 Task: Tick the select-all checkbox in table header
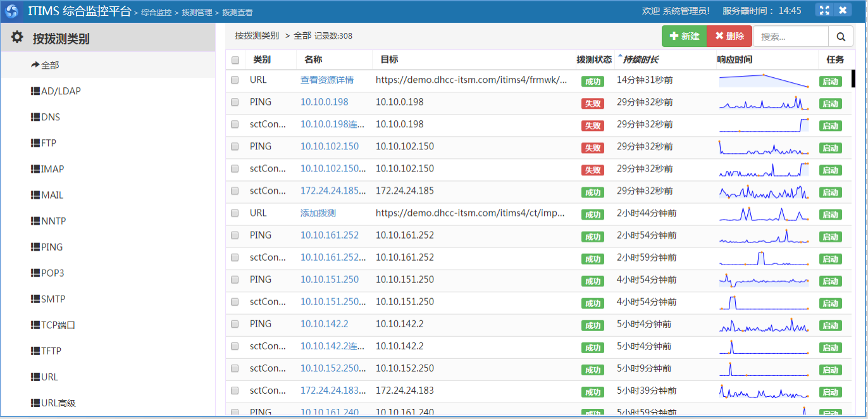coord(235,60)
